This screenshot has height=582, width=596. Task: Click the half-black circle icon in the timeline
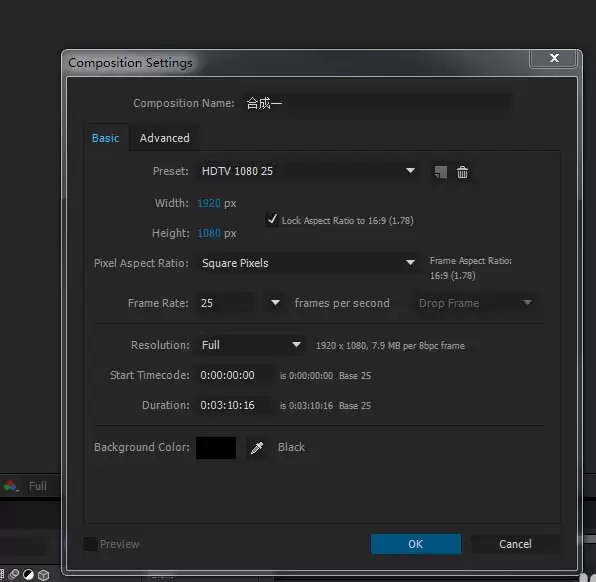29,574
